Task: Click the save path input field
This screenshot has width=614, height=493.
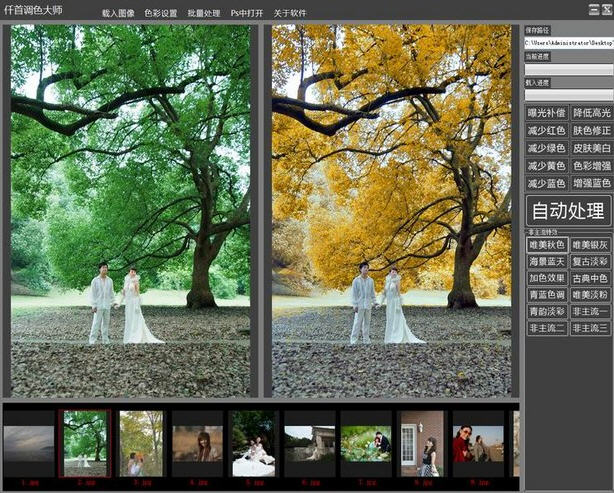Action: pyautogui.click(x=568, y=44)
